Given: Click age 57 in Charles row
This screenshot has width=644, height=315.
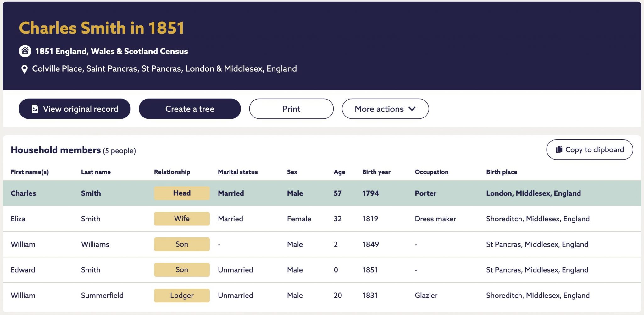Looking at the screenshot, I should coord(337,193).
